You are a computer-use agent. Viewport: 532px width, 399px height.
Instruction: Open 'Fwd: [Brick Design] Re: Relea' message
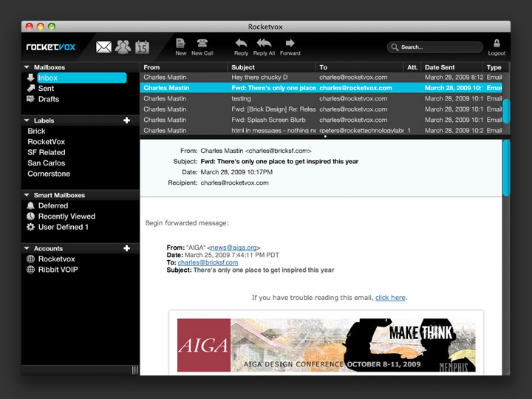(321, 109)
